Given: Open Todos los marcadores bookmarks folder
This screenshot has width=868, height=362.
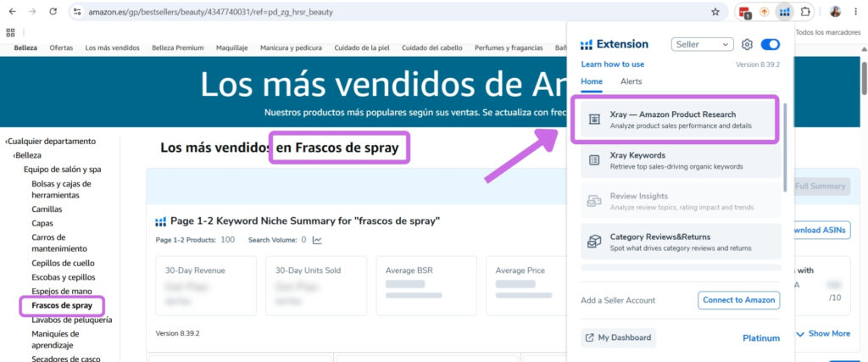Looking at the screenshot, I should click(827, 33).
